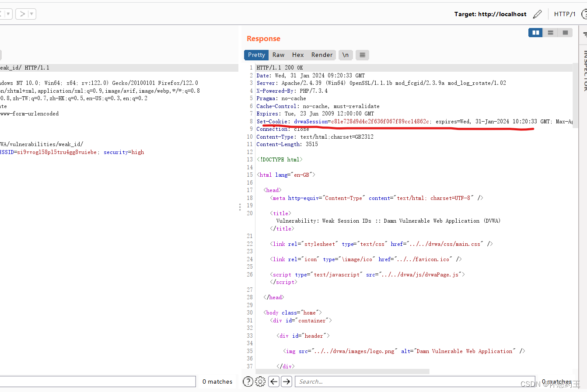Click the Content-Length: 3515 line
587x392 pixels.
[287, 144]
